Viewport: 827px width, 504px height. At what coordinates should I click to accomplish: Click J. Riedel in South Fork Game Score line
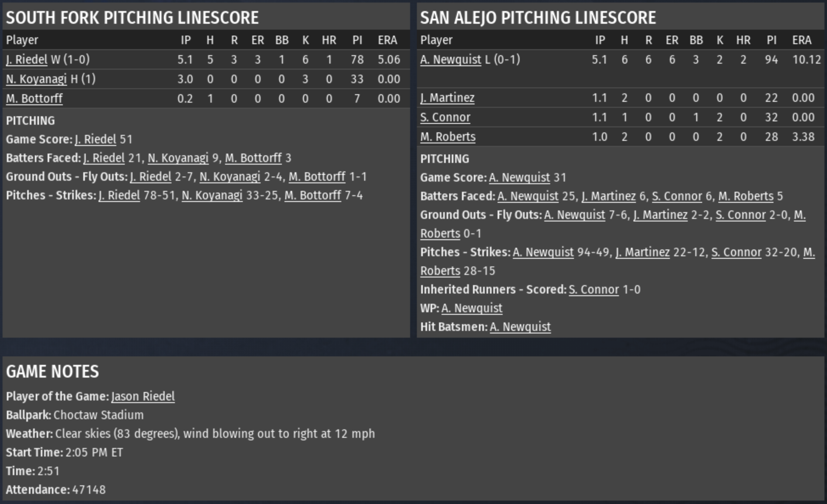[x=95, y=139]
